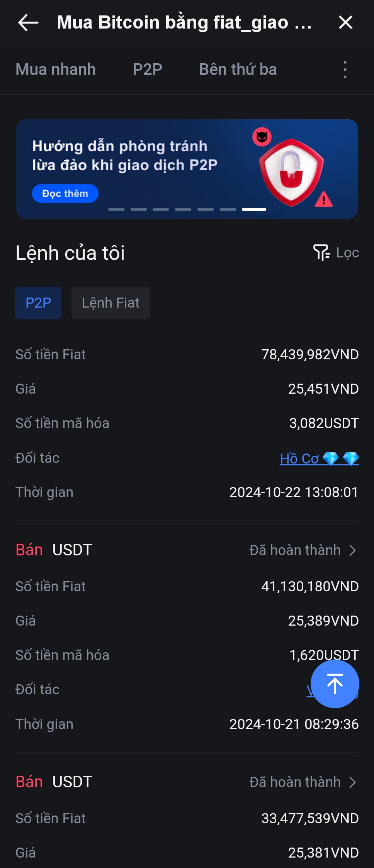The image size is (374, 868).
Task: Open the three-dot more options menu
Action: pyautogui.click(x=345, y=70)
